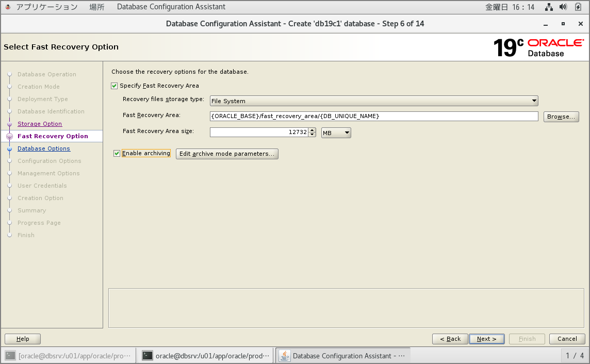Viewport: 590px width, 364px height.
Task: Click the volume speaker icon
Action: coord(563,7)
